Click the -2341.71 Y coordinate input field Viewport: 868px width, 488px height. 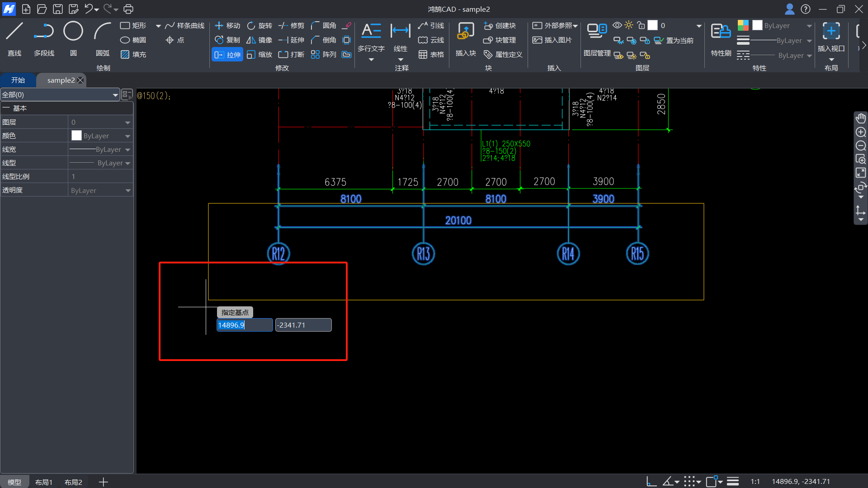[303, 325]
